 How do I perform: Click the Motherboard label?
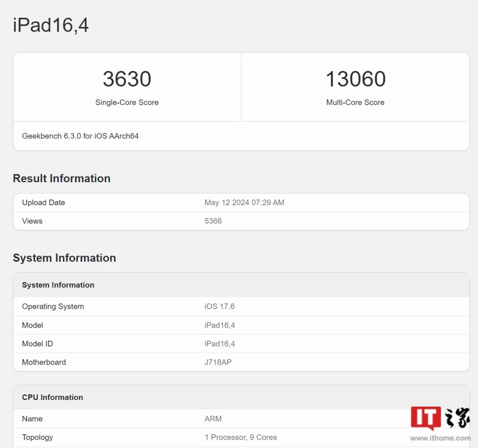(x=44, y=362)
